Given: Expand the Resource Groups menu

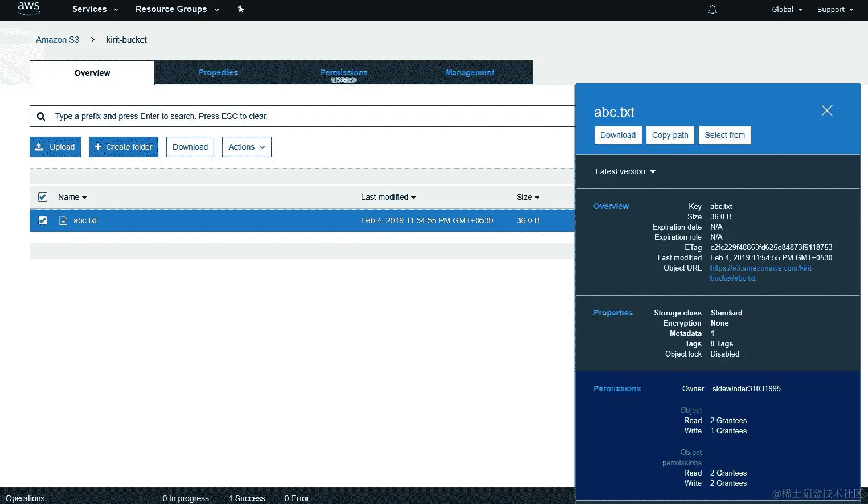Looking at the screenshot, I should pyautogui.click(x=177, y=9).
